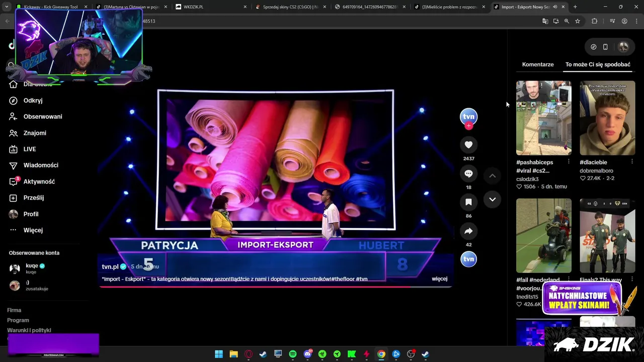This screenshot has width=644, height=362.
Task: Save video with bookmark icon
Action: tap(468, 202)
